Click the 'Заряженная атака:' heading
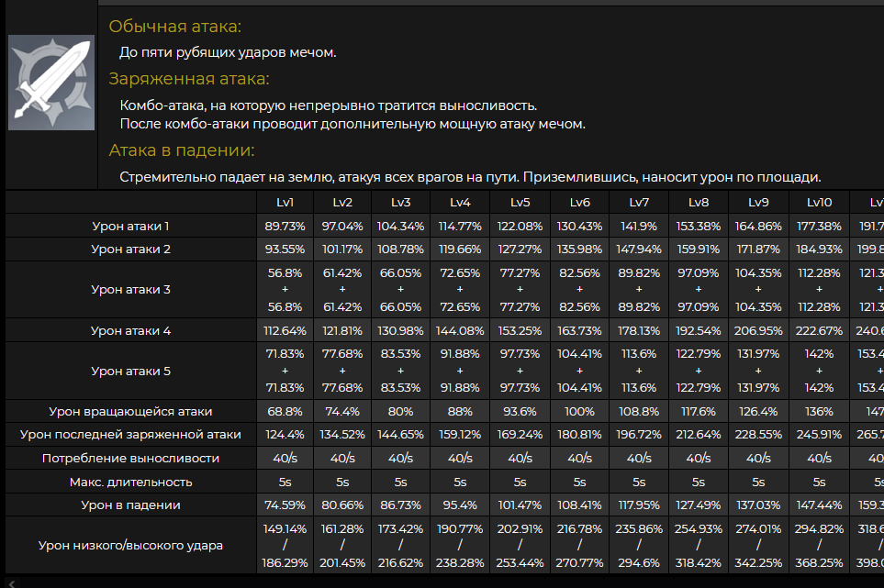The image size is (884, 588). [189, 79]
